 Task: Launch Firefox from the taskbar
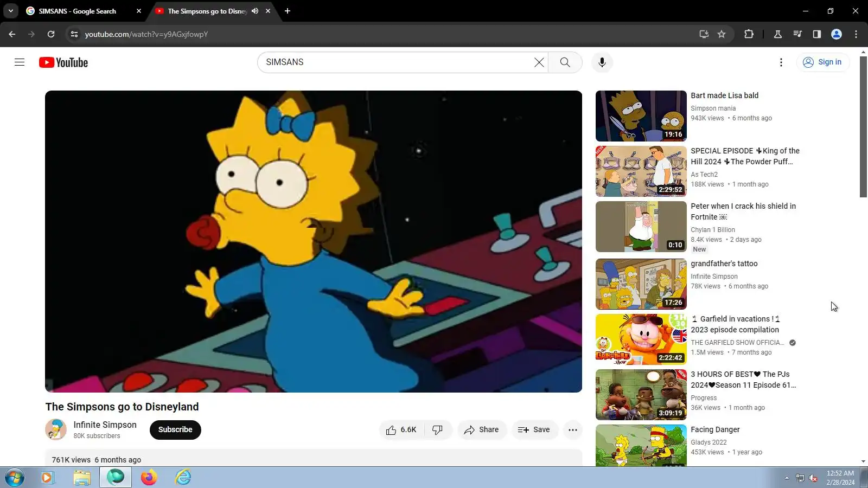tap(149, 478)
